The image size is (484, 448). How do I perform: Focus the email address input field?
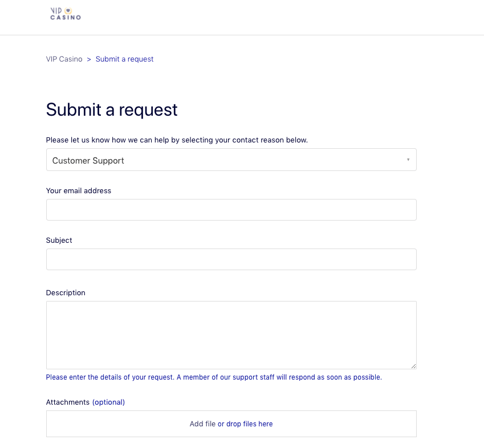(231, 210)
